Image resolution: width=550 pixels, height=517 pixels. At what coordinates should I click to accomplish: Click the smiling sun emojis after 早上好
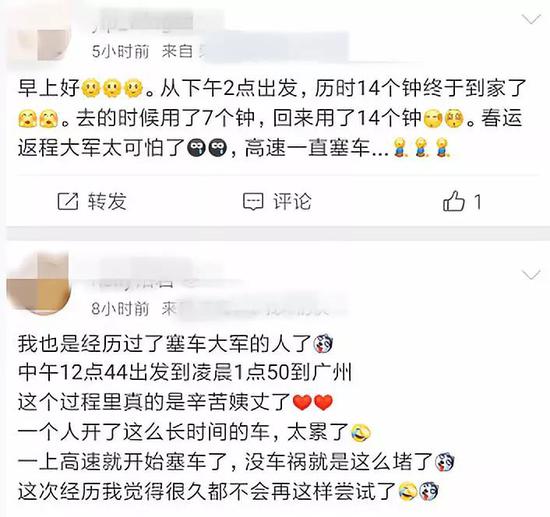point(112,88)
